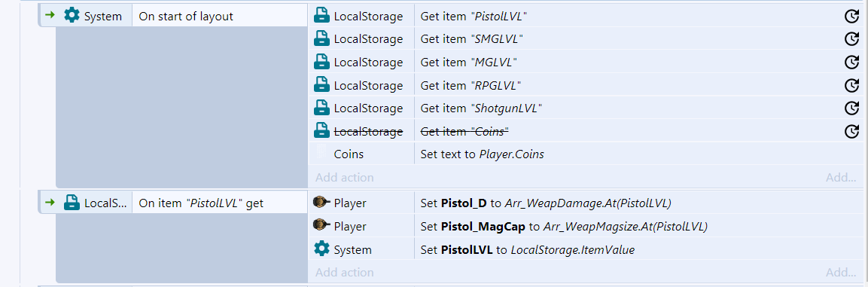Viewport: 868px width, 287px height.
Task: Open the Add... menu in second event
Action: (x=841, y=273)
